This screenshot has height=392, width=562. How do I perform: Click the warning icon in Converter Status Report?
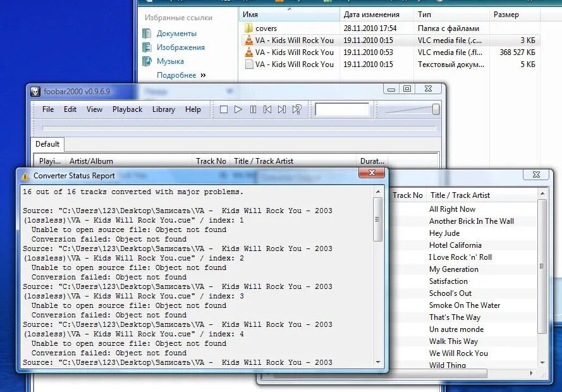(25, 175)
